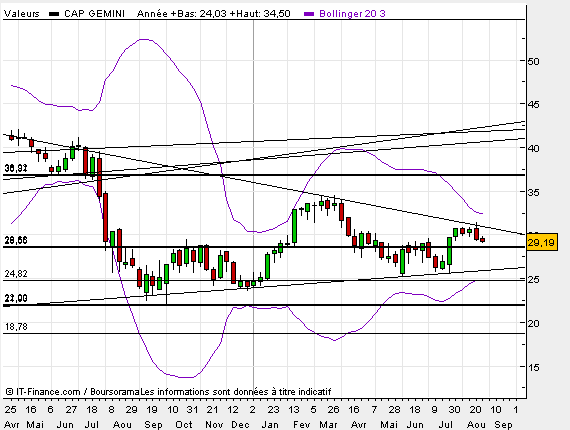570x430 pixels.
Task: Click date 21 above Nov on time axis
Action: [213, 410]
